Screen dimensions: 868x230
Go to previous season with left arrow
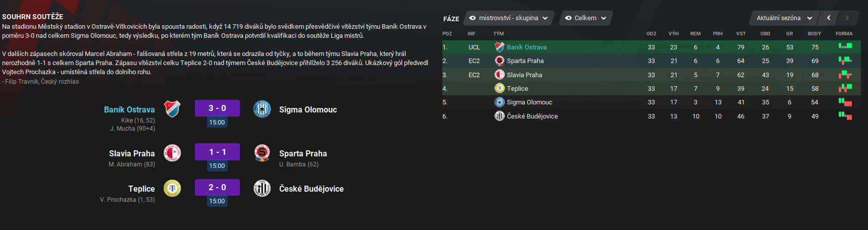[x=829, y=18]
